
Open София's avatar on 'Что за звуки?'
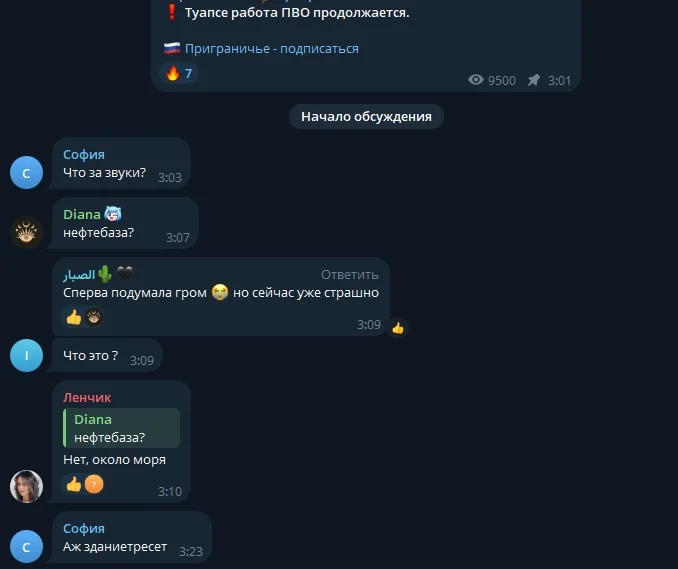click(x=26, y=173)
